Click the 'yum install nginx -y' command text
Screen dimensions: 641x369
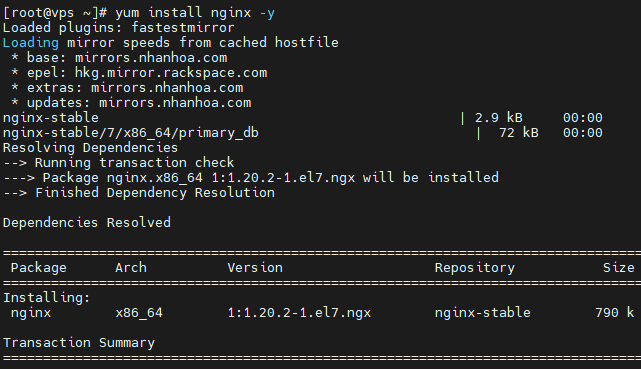195,13
